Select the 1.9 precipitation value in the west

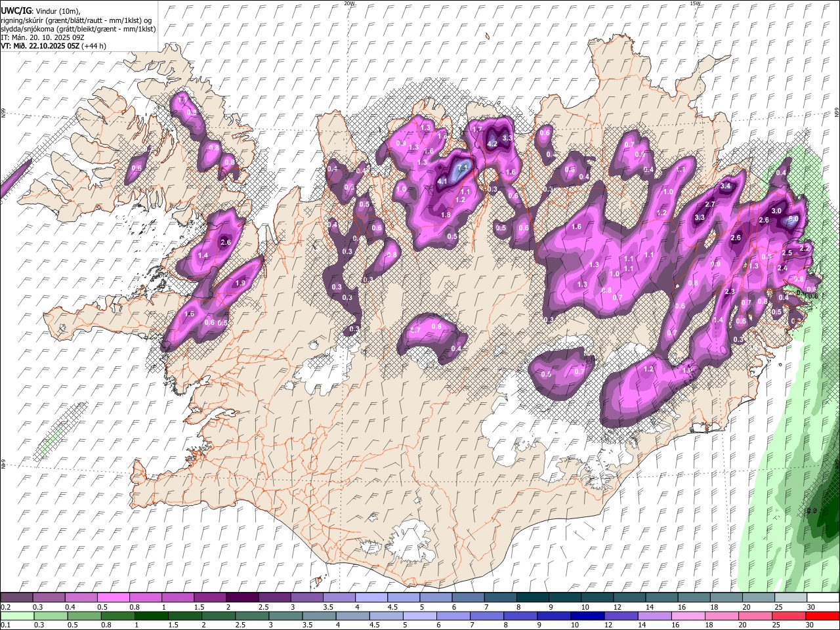(x=240, y=283)
